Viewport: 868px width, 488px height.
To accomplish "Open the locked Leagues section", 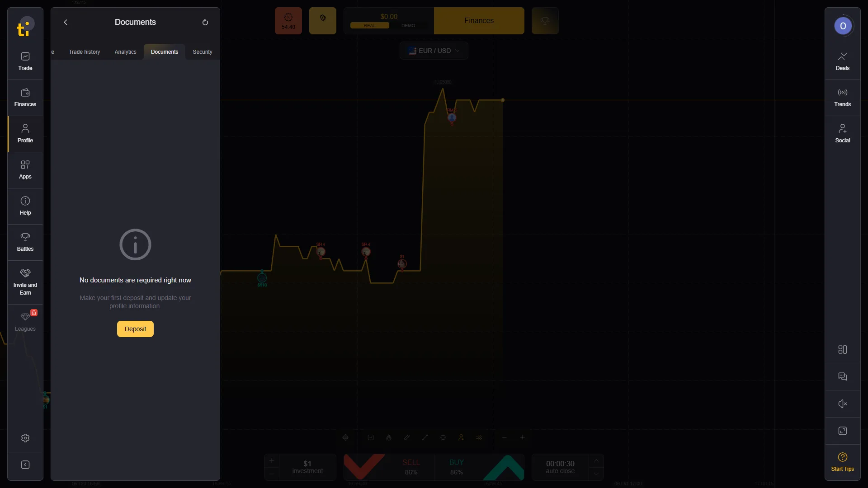I will [x=25, y=322].
